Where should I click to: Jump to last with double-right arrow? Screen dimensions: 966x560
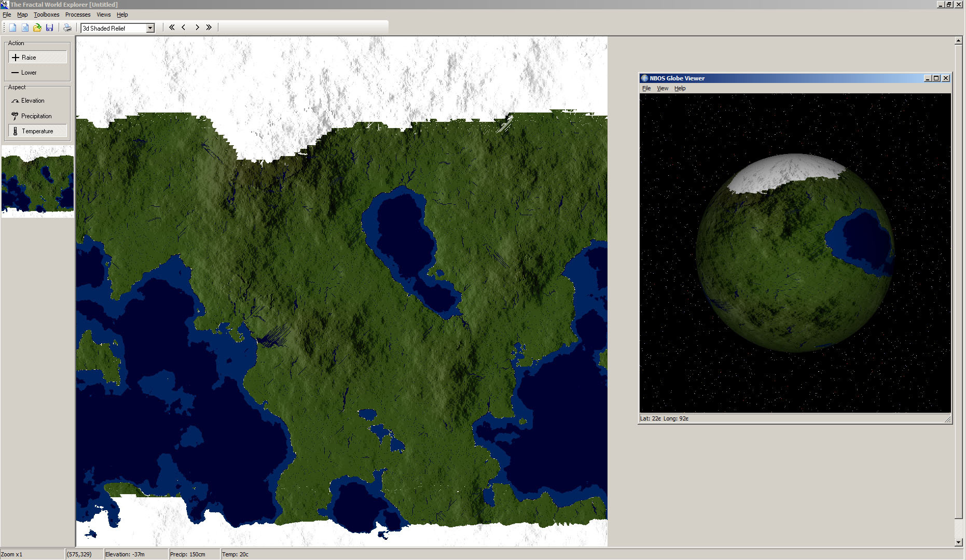[x=209, y=27]
